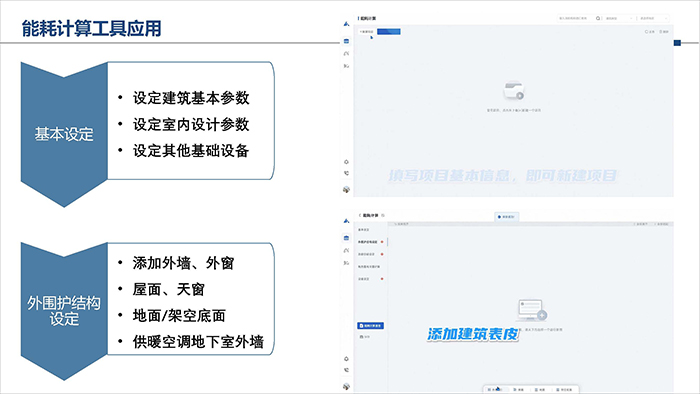Open third sidebar module icon, upper screenshot

tap(346, 66)
